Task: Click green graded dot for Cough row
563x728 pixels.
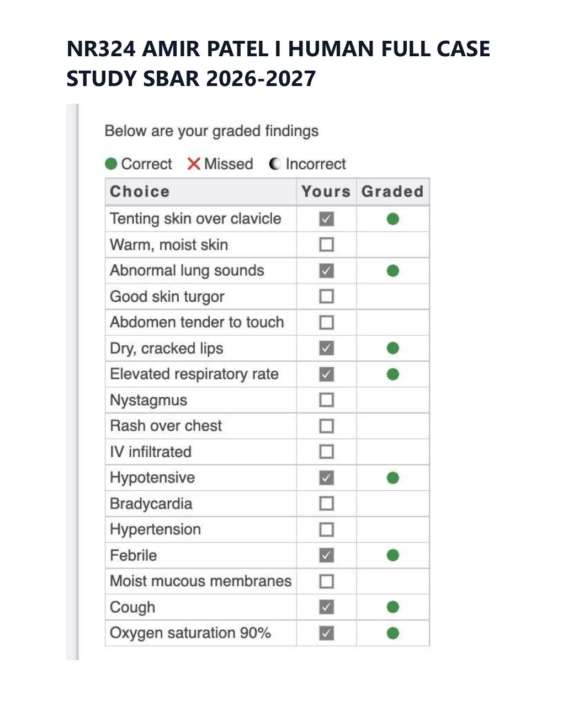Action: 393,607
